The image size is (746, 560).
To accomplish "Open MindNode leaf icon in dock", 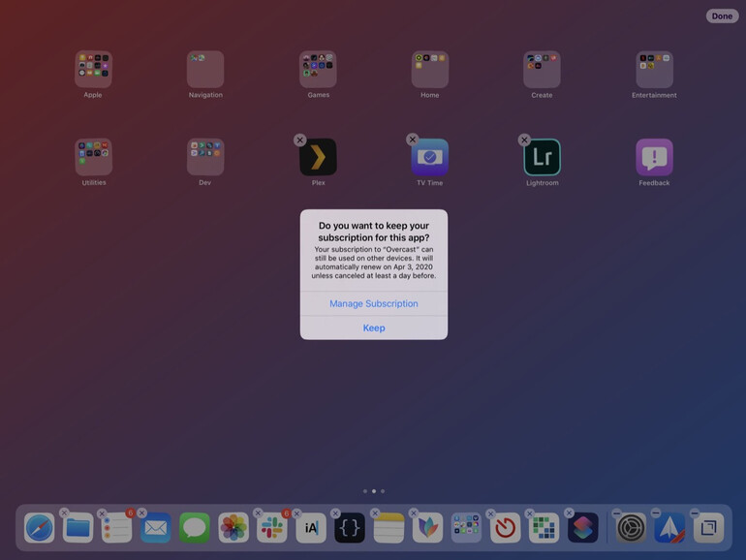I will coord(427,528).
